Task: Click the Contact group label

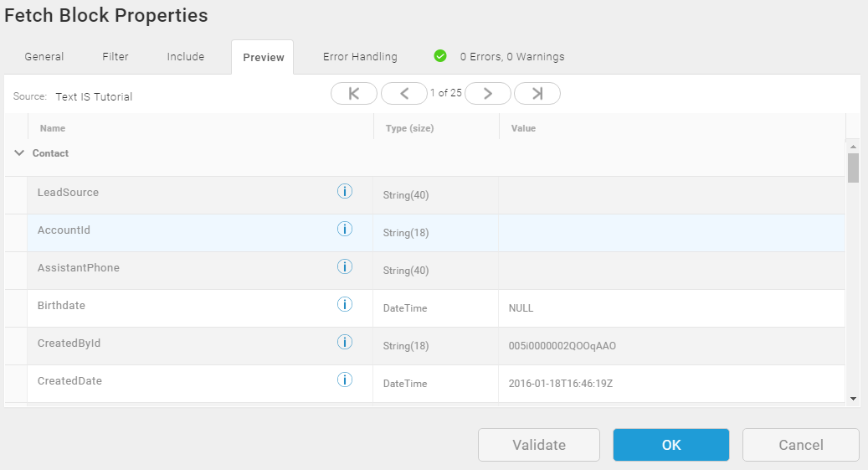Action: (x=50, y=153)
